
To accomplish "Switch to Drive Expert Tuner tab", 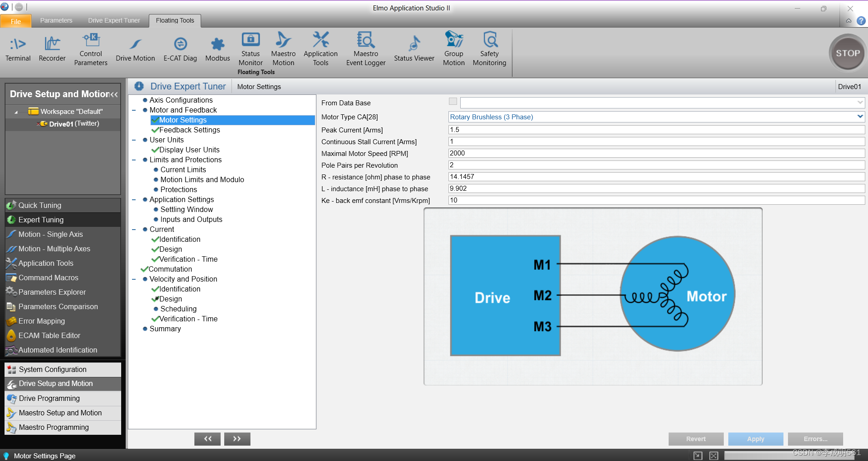I will coord(114,20).
